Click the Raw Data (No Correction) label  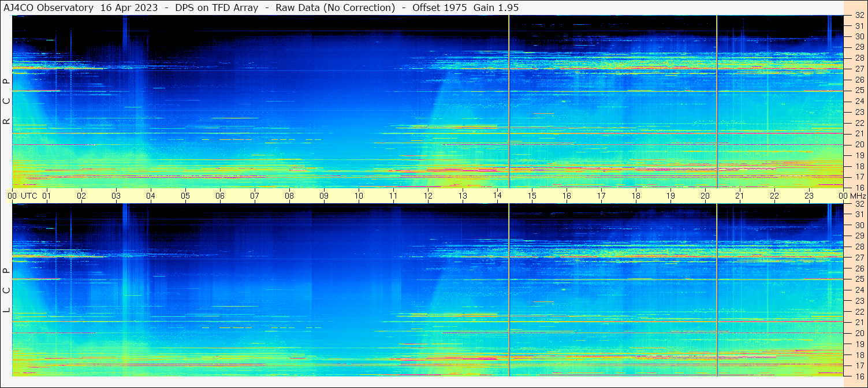click(x=336, y=8)
